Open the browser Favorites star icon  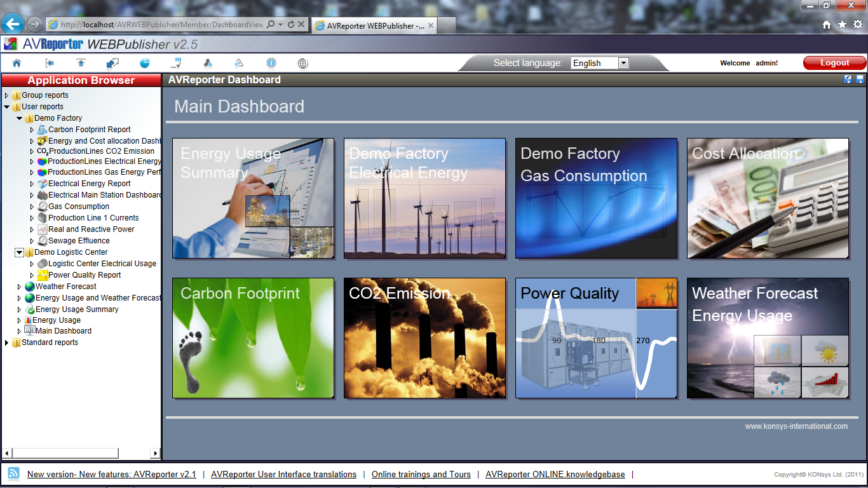point(842,24)
